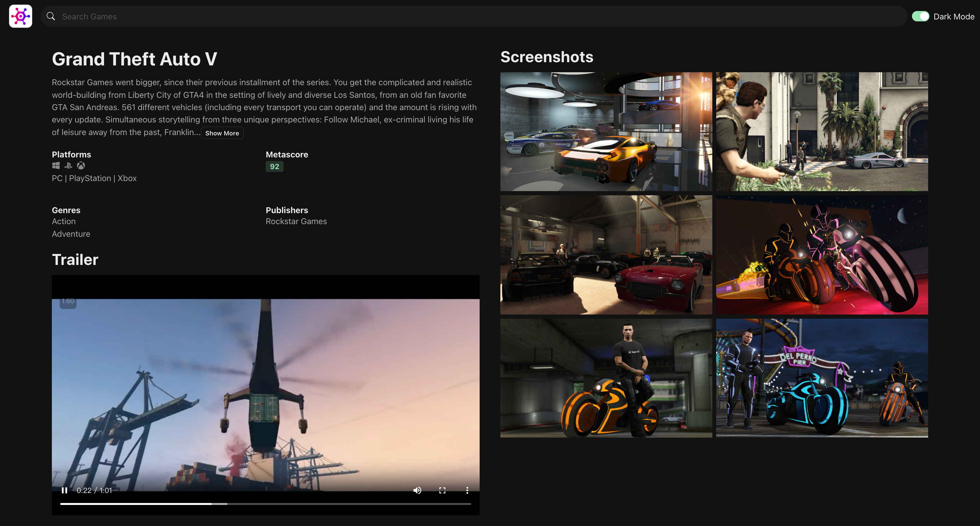The image size is (980, 526).
Task: Click the trailer video frame
Action: pyautogui.click(x=265, y=395)
